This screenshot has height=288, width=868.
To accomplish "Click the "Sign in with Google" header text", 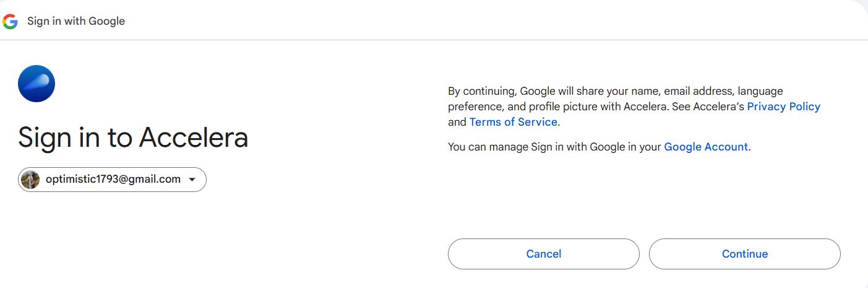I will [x=76, y=21].
